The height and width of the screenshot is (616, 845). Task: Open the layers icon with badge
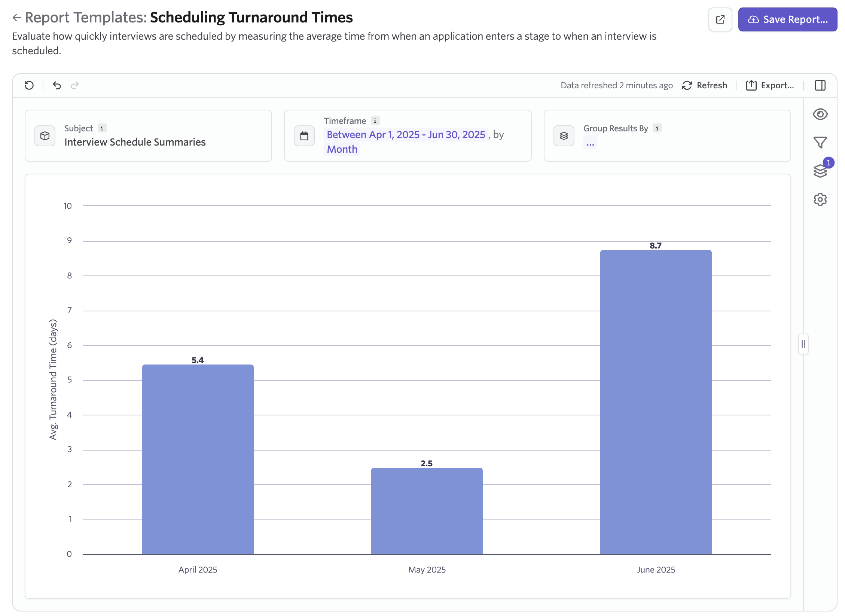tap(820, 171)
